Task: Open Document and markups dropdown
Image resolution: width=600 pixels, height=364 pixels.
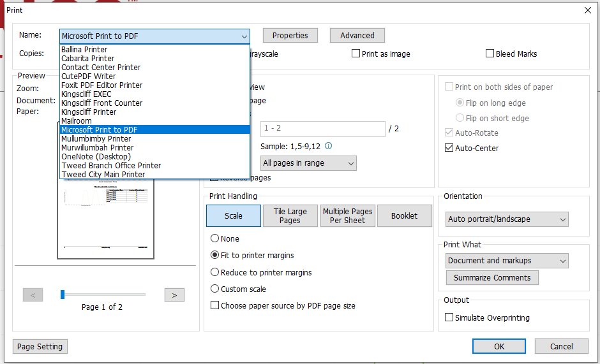Action: (507, 261)
